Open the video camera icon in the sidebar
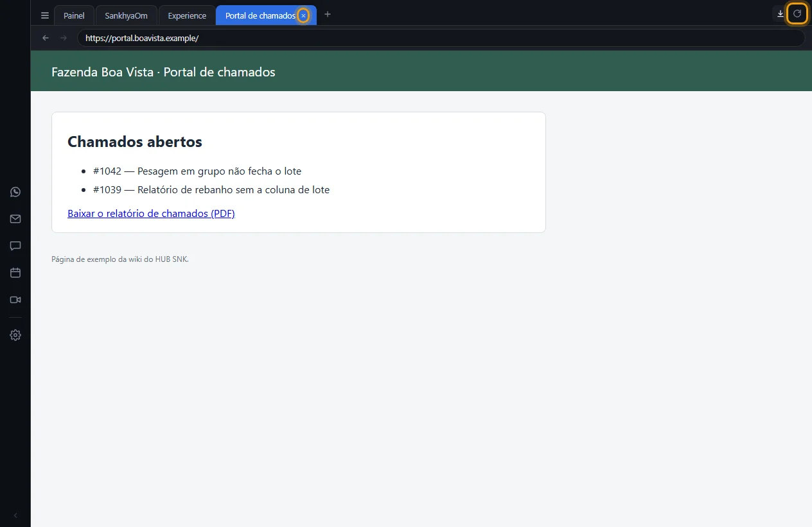 15,300
